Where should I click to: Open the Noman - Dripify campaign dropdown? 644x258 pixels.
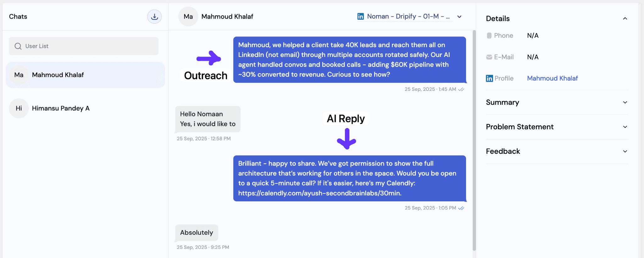[459, 16]
